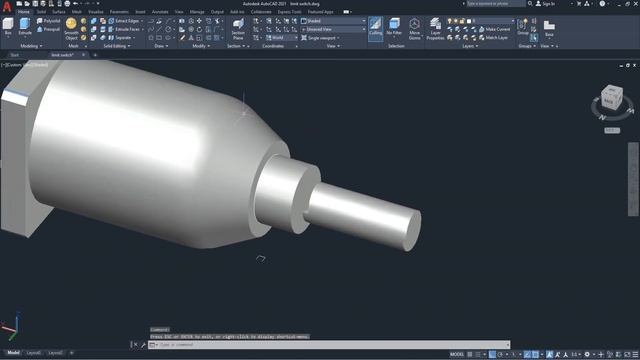Click the Group objects icon
Screen dimensions: 640x360
pos(523,27)
